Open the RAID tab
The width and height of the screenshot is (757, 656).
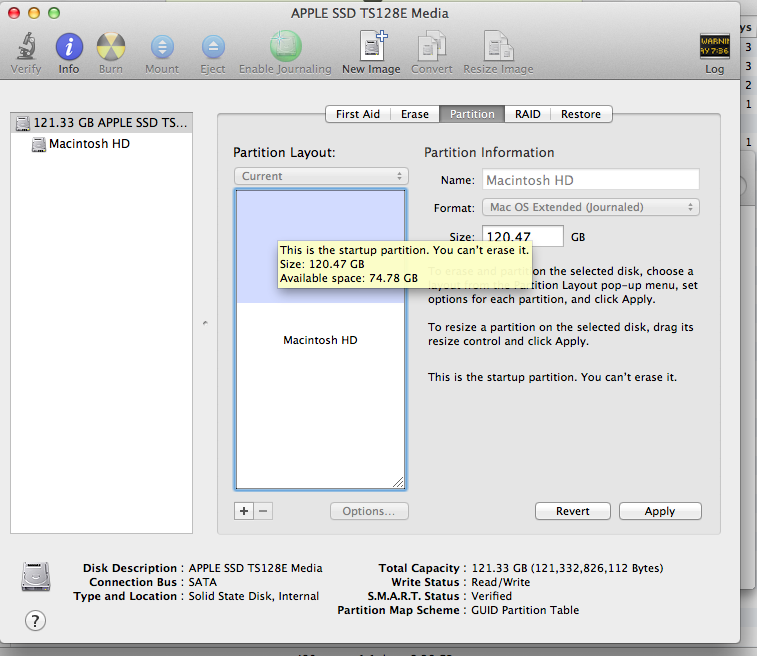527,114
